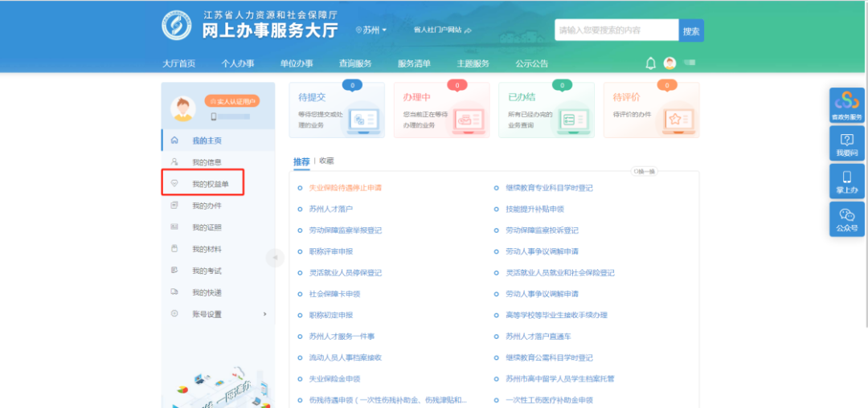Switch to the 收藏 tab
The width and height of the screenshot is (868, 408).
(326, 161)
